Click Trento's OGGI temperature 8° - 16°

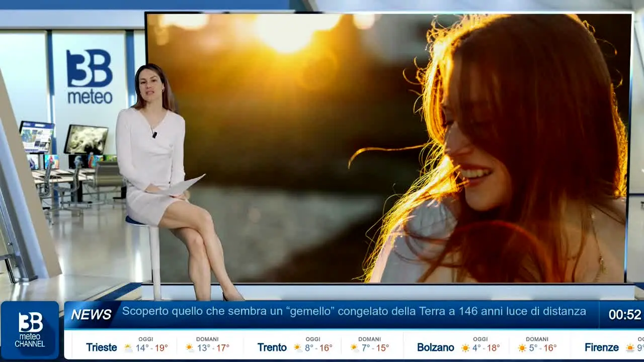click(x=318, y=348)
